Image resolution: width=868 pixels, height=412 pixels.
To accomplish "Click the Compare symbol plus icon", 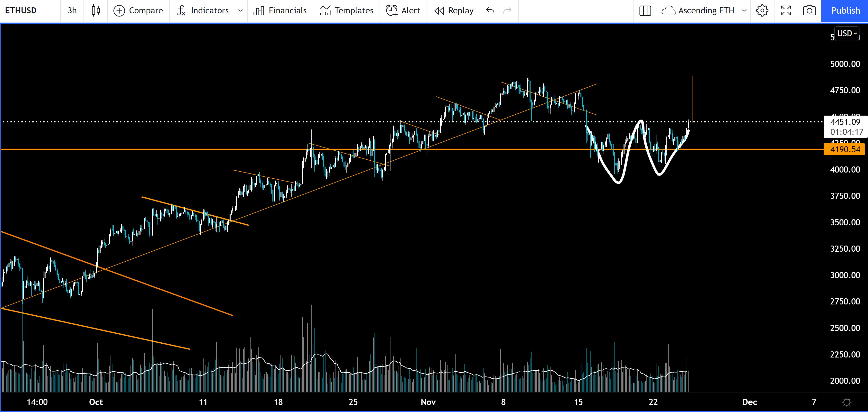I will 119,11.
